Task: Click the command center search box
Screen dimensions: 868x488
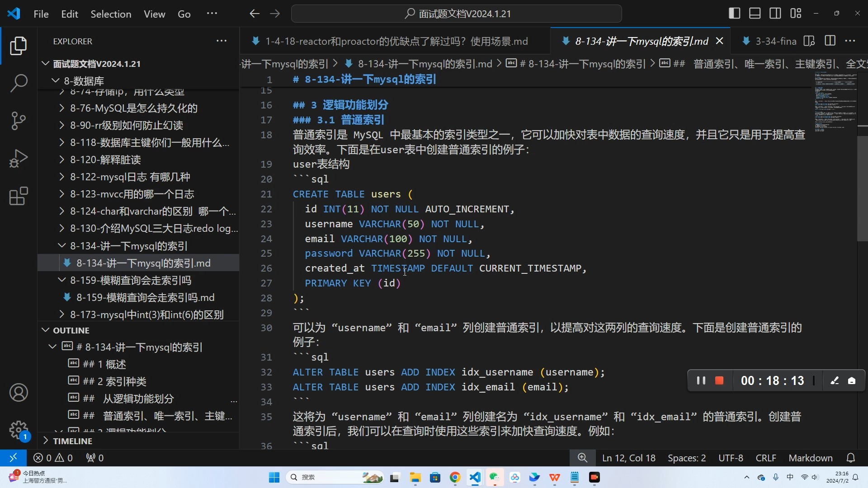Action: click(457, 14)
